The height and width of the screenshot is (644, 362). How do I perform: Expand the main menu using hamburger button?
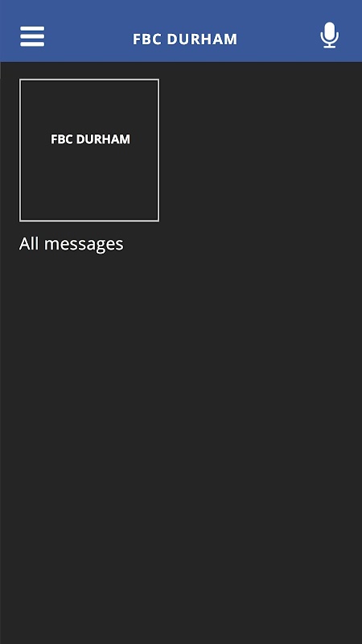32,36
